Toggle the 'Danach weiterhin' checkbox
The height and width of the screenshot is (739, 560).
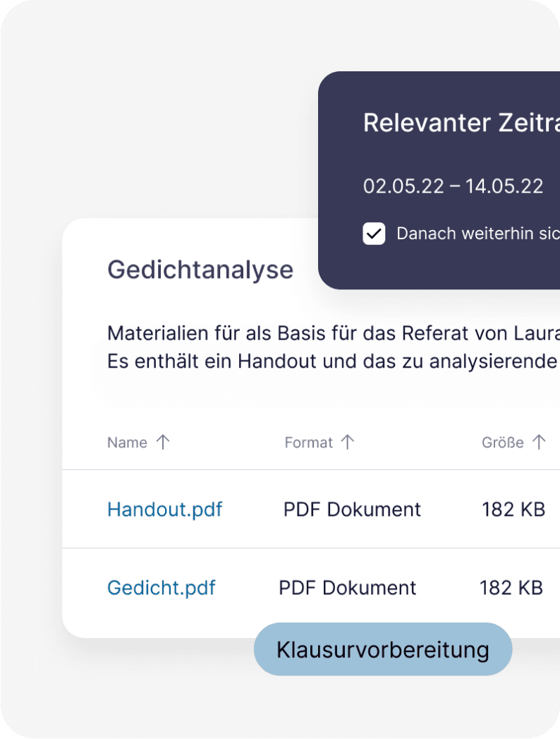(x=374, y=234)
